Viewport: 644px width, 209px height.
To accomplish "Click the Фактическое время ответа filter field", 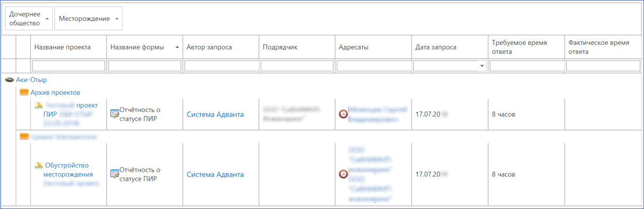I will click(x=602, y=66).
